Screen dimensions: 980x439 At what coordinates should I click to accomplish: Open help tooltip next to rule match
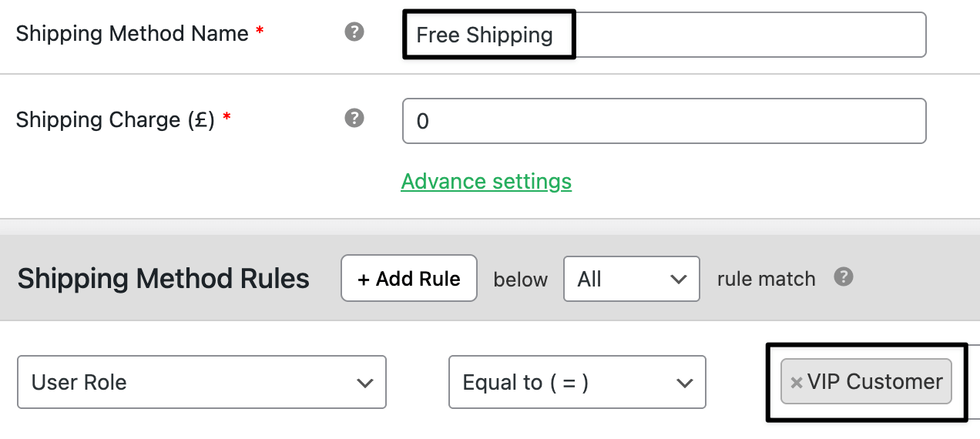point(844,276)
